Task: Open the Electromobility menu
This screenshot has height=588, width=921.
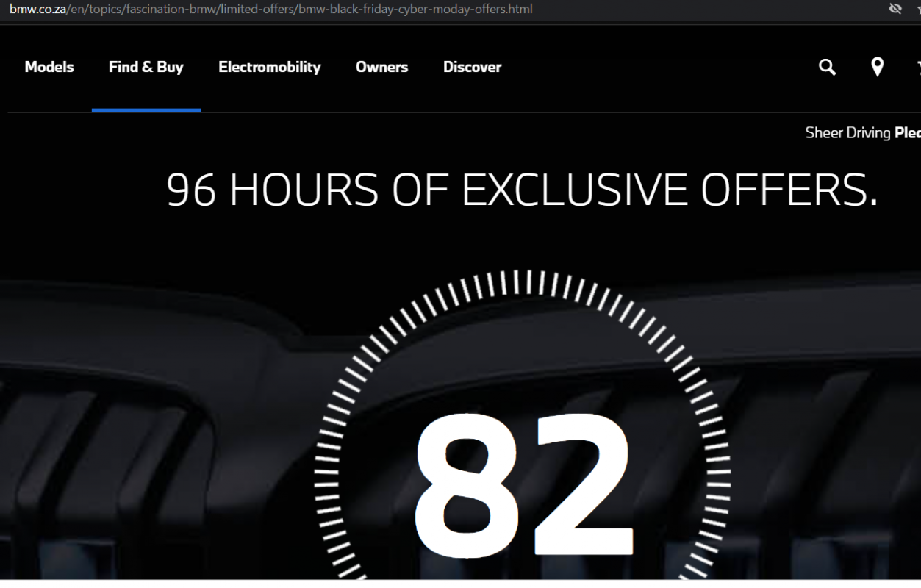Action: pos(269,67)
